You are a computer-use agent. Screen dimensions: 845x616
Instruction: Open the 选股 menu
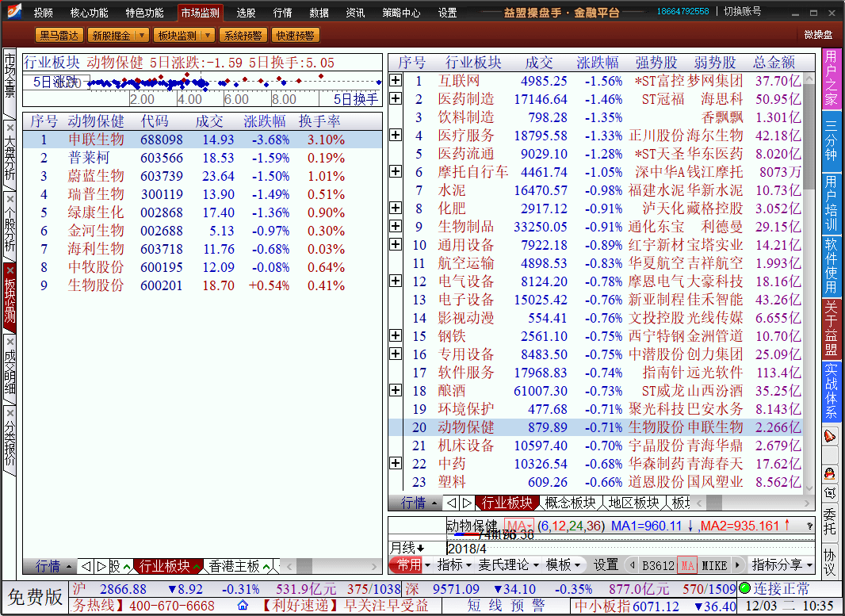point(246,13)
